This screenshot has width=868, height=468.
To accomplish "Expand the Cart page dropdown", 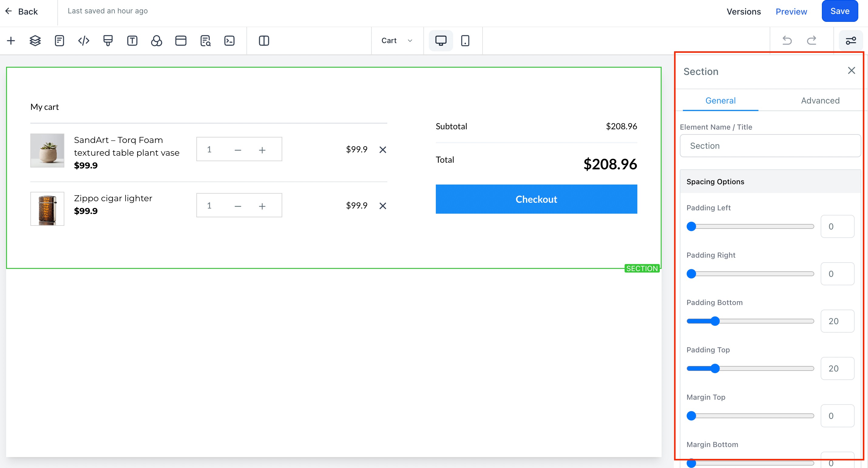I will tap(397, 40).
